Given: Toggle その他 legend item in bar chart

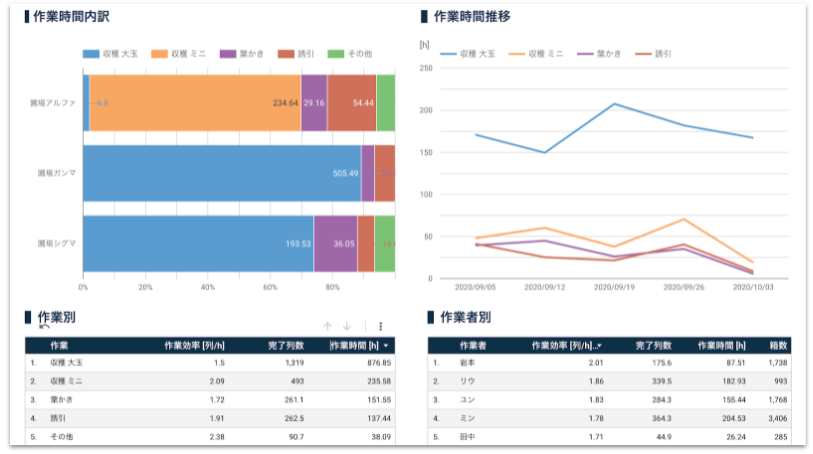Looking at the screenshot, I should click(349, 53).
